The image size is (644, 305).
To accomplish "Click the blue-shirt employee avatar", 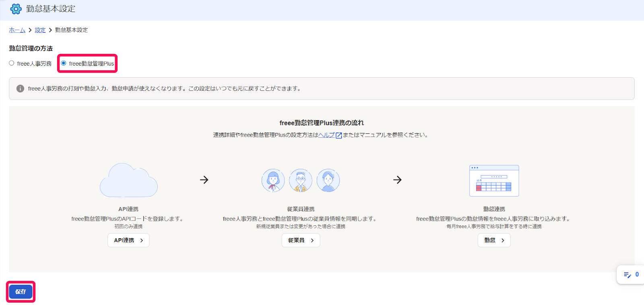I will coord(328,180).
